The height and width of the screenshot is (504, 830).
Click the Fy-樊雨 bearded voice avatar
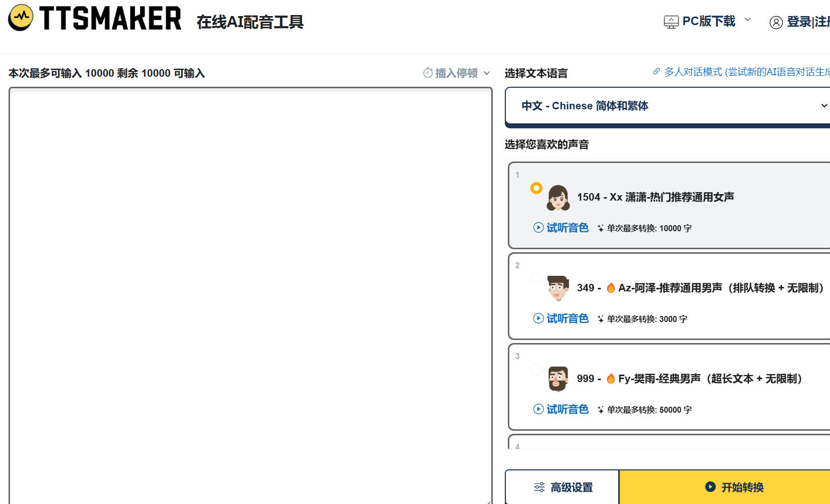coord(558,379)
